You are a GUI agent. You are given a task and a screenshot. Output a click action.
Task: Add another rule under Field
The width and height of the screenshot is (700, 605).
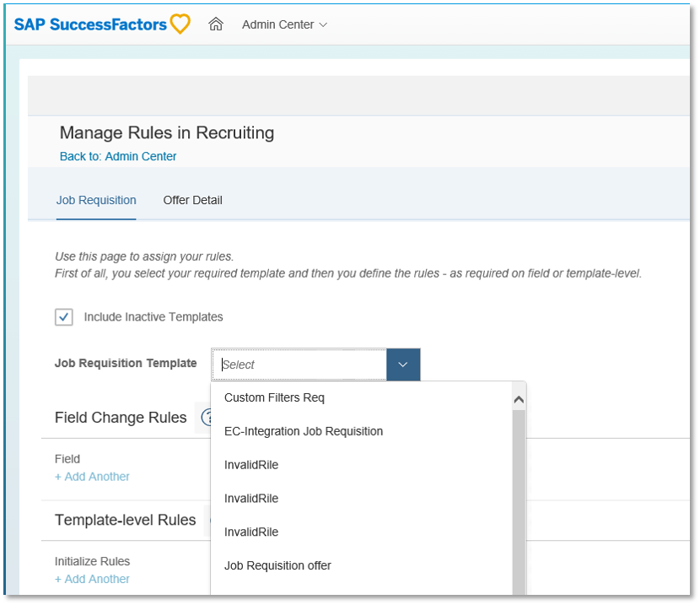click(x=92, y=477)
